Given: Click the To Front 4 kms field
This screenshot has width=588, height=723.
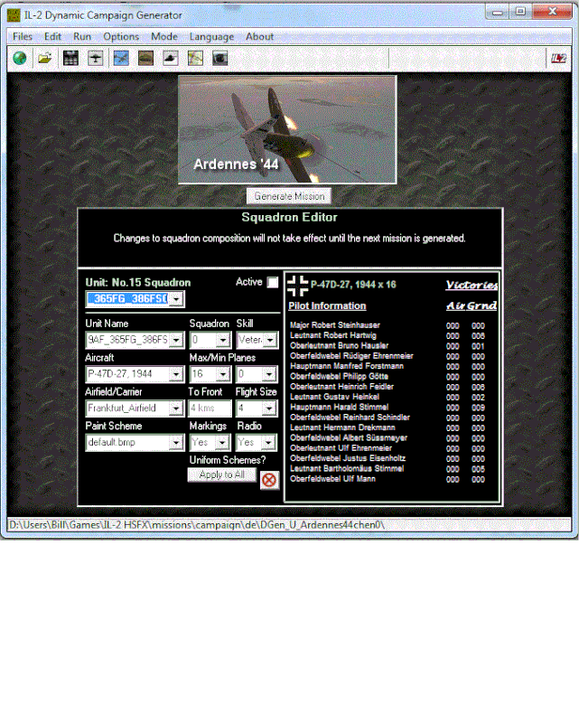Looking at the screenshot, I should pyautogui.click(x=210, y=408).
